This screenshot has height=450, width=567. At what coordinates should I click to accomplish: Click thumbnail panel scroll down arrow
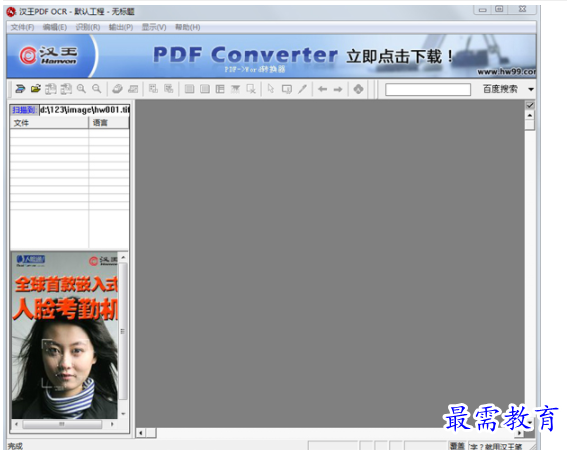click(x=123, y=413)
